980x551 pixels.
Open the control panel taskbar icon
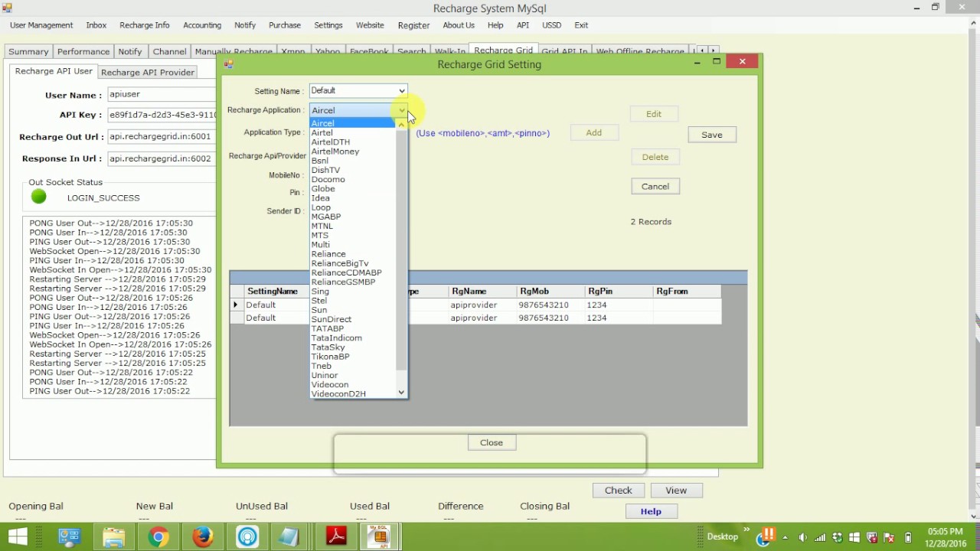coord(70,537)
